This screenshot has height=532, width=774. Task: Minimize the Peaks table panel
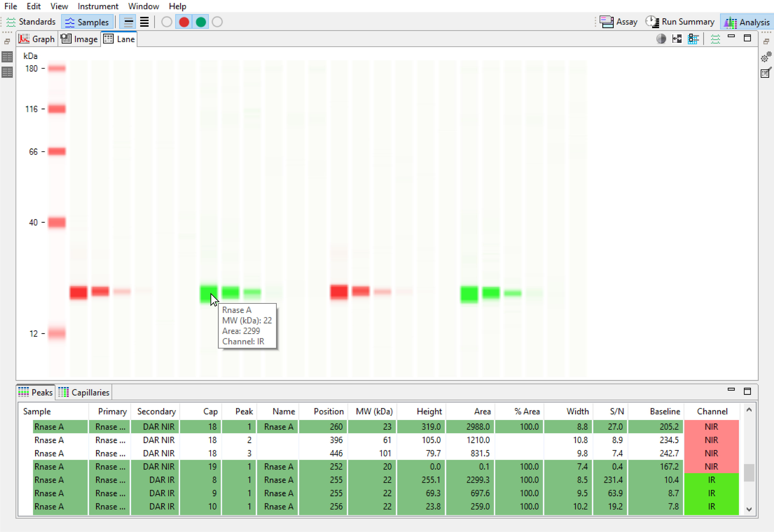pos(731,389)
